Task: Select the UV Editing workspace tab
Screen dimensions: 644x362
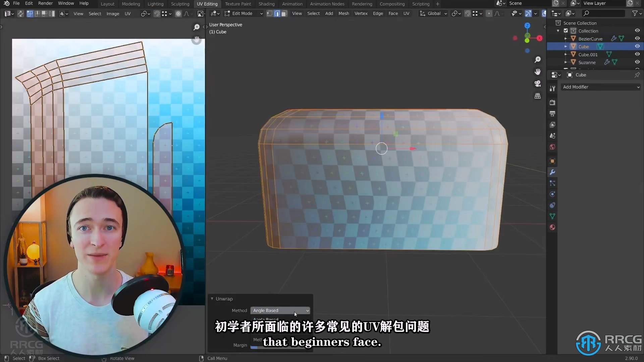Action: 207,4
